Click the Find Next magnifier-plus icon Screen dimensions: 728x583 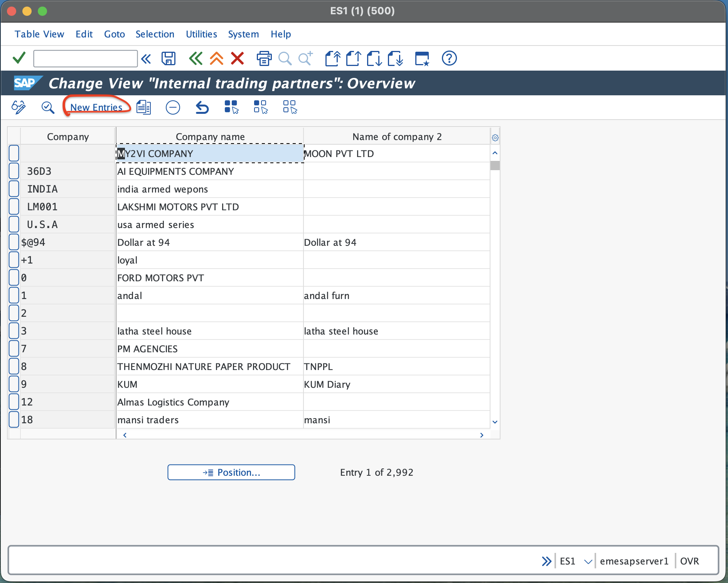[x=306, y=59]
